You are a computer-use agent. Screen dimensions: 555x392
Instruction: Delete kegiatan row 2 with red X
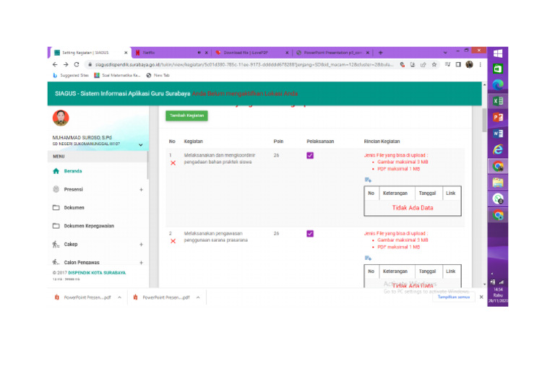click(x=173, y=241)
